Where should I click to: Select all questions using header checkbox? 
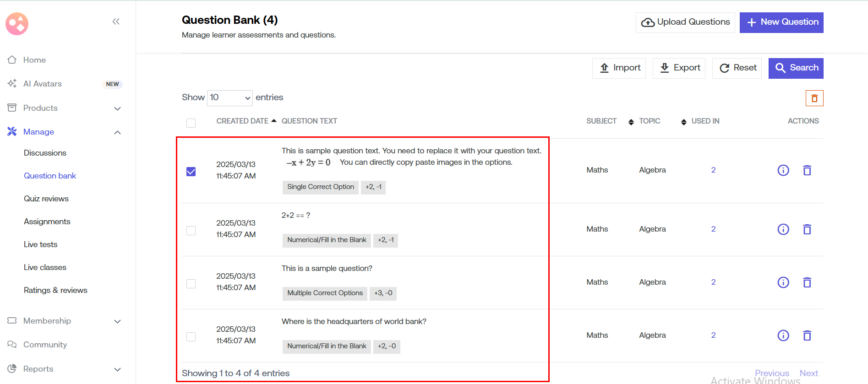coord(191,123)
